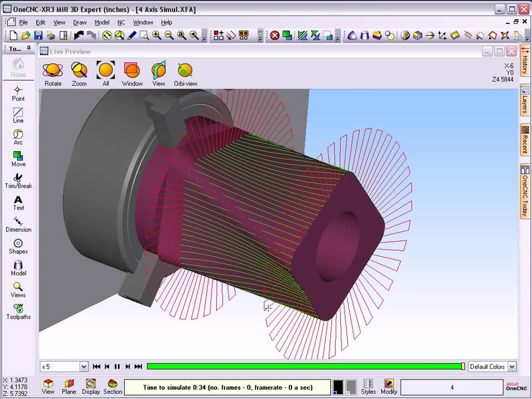Open the Shapes tool
Viewport: 532px width, 399px height.
(x=18, y=247)
